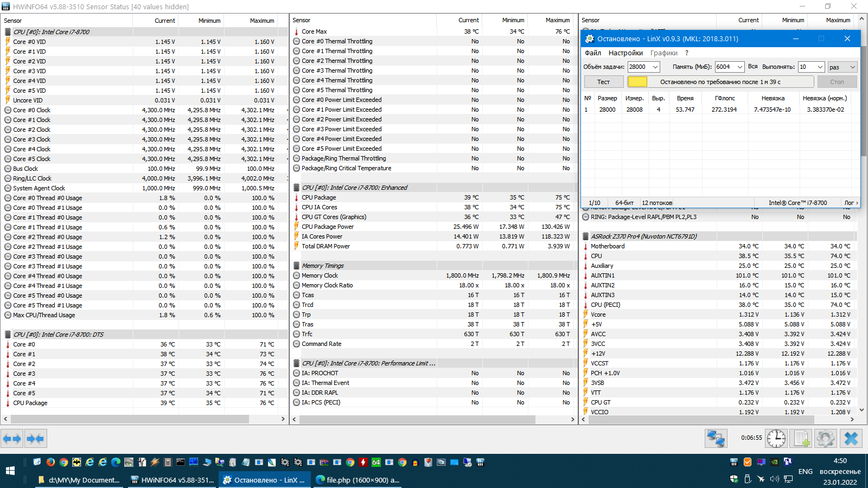
Task: Close sensor status with blue X icon
Action: pyautogui.click(x=851, y=438)
